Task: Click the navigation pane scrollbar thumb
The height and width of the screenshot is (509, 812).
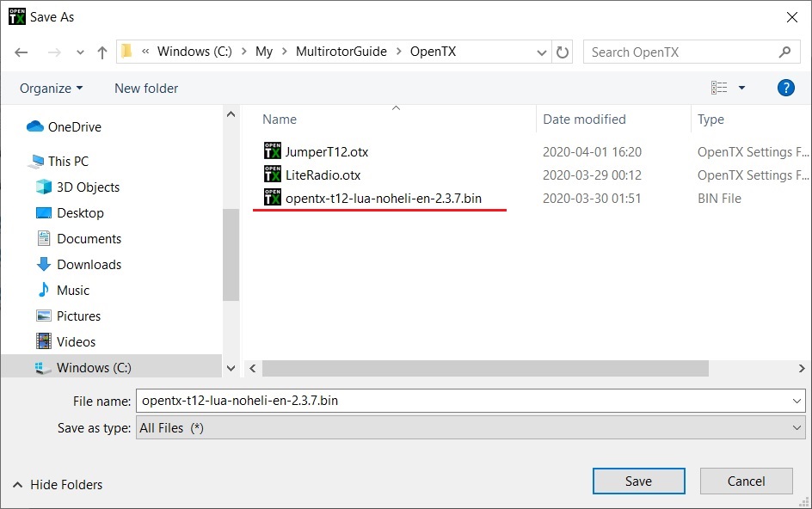Action: pyautogui.click(x=231, y=254)
